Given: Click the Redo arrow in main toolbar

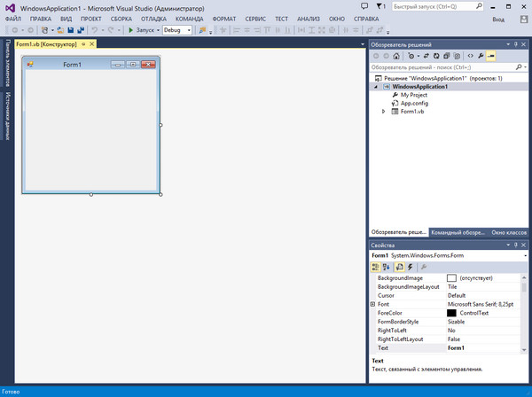Looking at the screenshot, I should tap(111, 30).
